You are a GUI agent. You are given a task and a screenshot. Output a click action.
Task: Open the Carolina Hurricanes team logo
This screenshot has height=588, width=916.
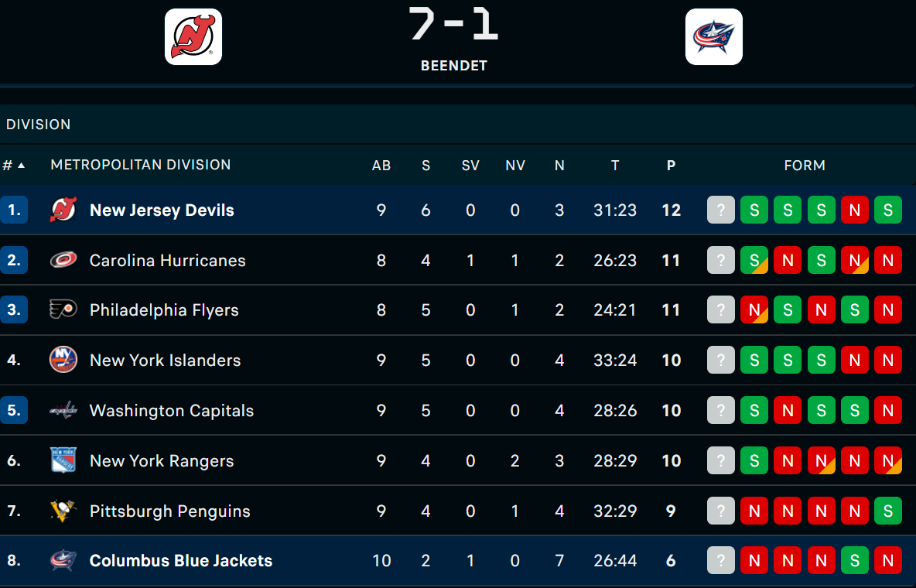(x=63, y=260)
